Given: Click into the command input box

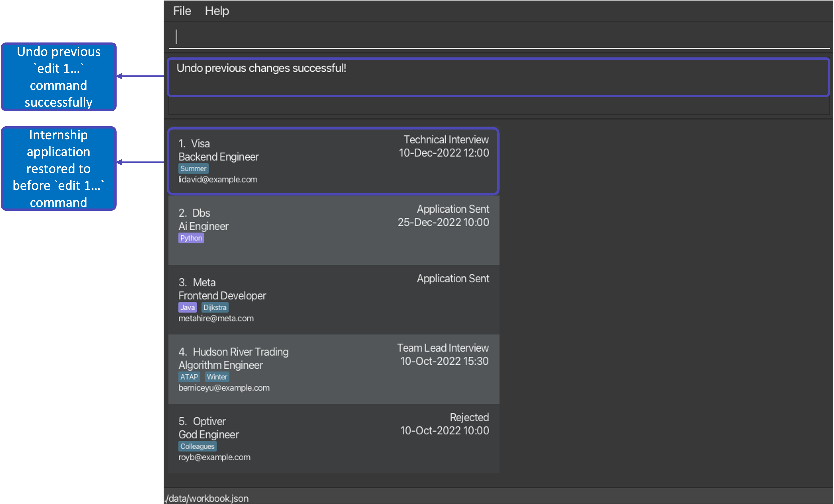Looking at the screenshot, I should pos(499,36).
